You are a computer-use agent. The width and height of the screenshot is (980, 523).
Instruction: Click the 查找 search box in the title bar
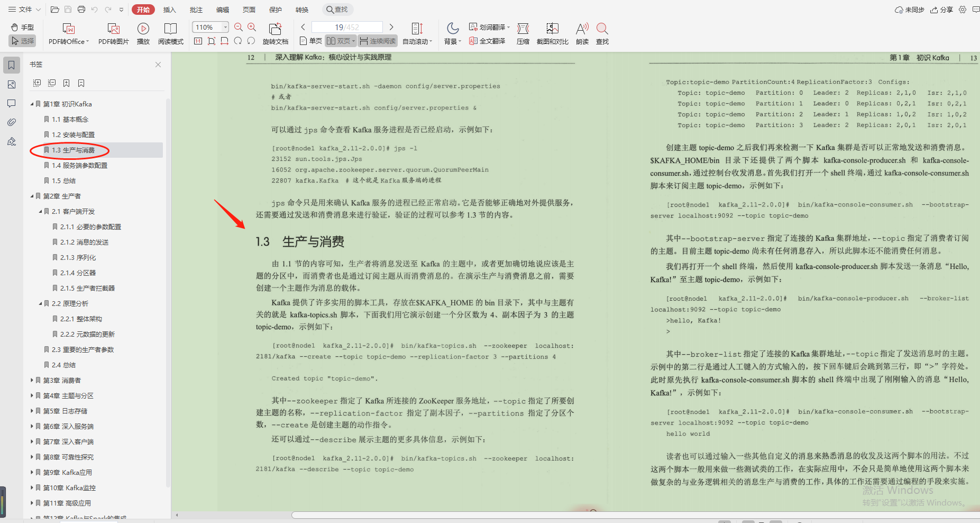coord(337,10)
